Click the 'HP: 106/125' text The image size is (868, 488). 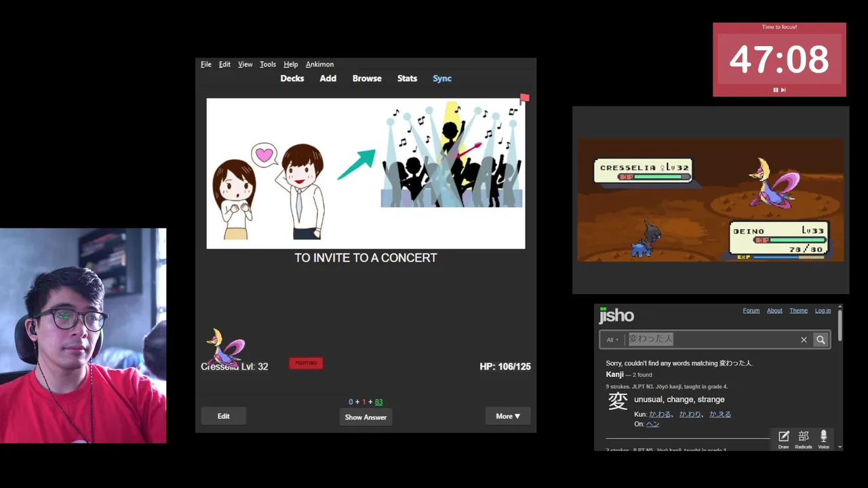coord(505,367)
